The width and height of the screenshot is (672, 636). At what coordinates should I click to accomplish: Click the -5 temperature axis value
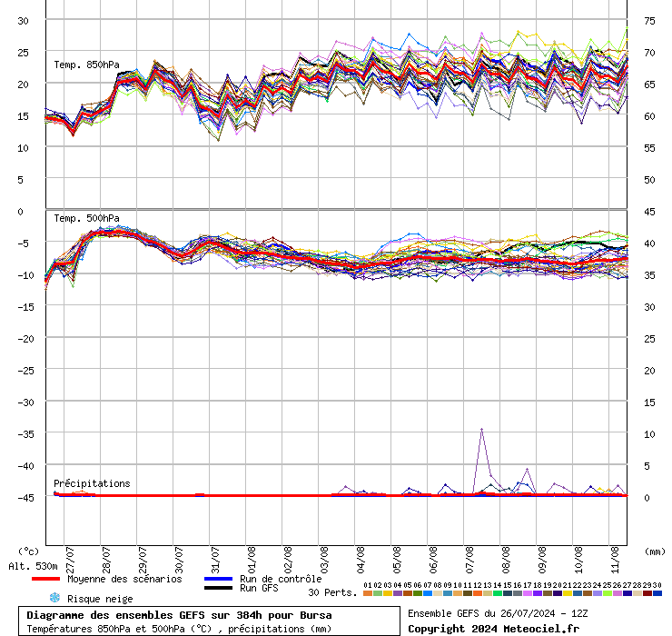(x=23, y=243)
